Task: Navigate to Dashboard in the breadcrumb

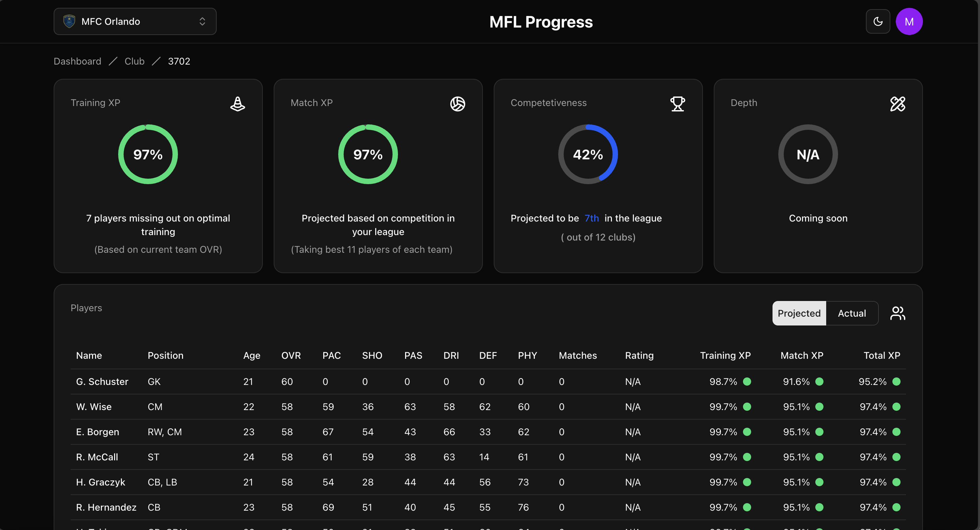Action: [77, 61]
